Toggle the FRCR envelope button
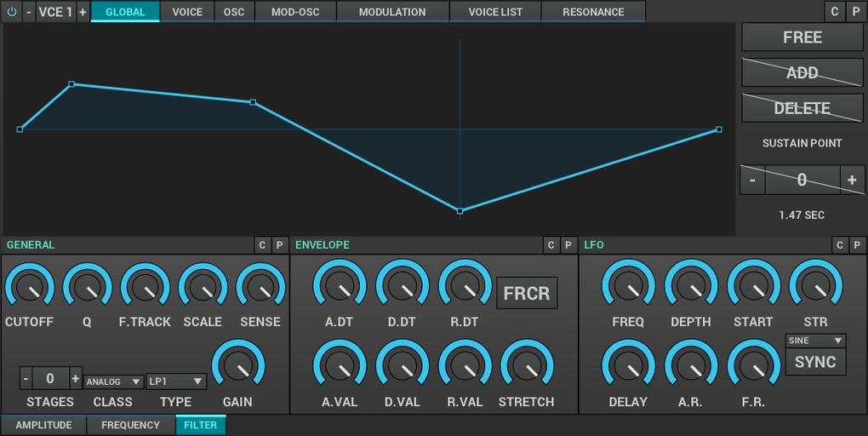 527,293
